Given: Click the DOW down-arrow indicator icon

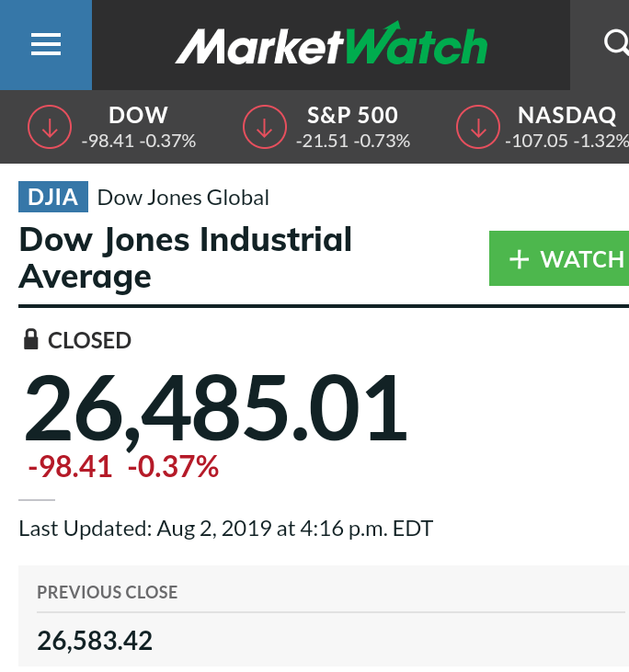Looking at the screenshot, I should pos(50,127).
